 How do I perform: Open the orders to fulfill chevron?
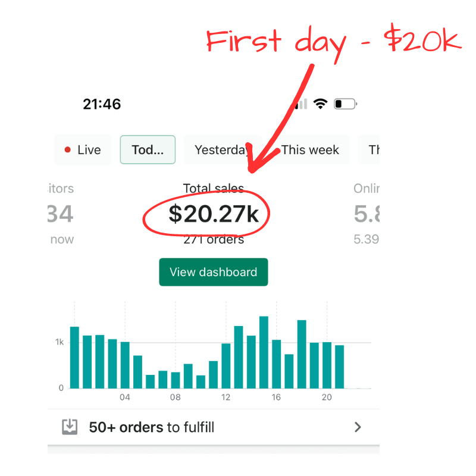click(x=358, y=427)
